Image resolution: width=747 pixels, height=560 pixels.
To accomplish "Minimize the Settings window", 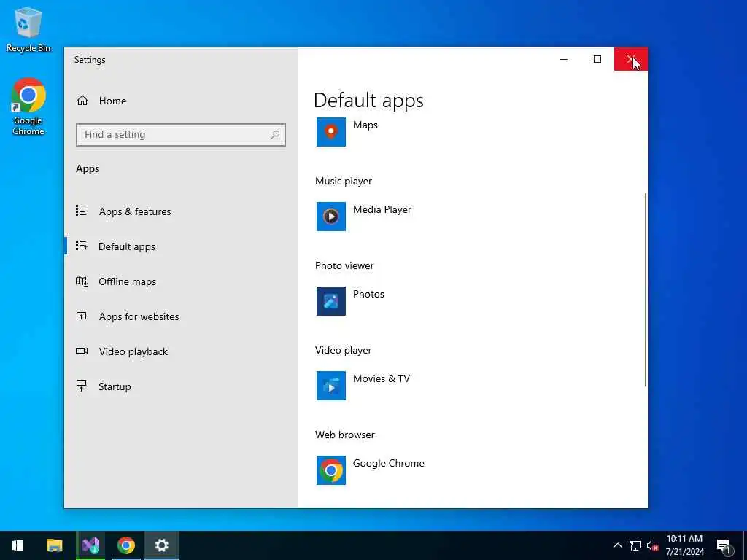I will coord(564,59).
